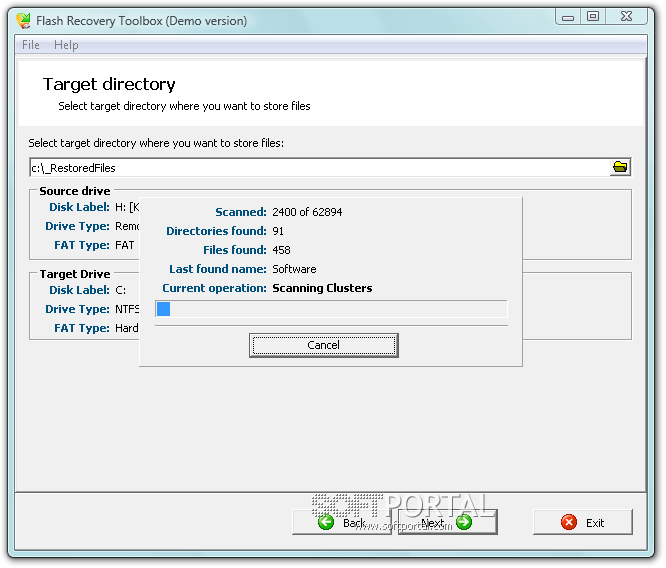Minimize the Flash Recovery Toolbox window
Image resolution: width=666 pixels, height=568 pixels.
click(x=568, y=17)
